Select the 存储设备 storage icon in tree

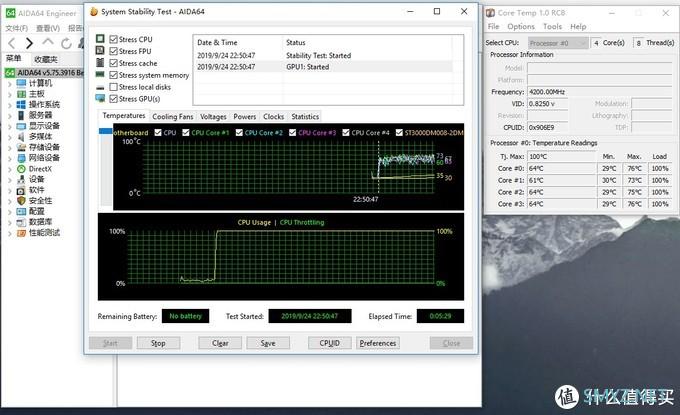point(21,147)
